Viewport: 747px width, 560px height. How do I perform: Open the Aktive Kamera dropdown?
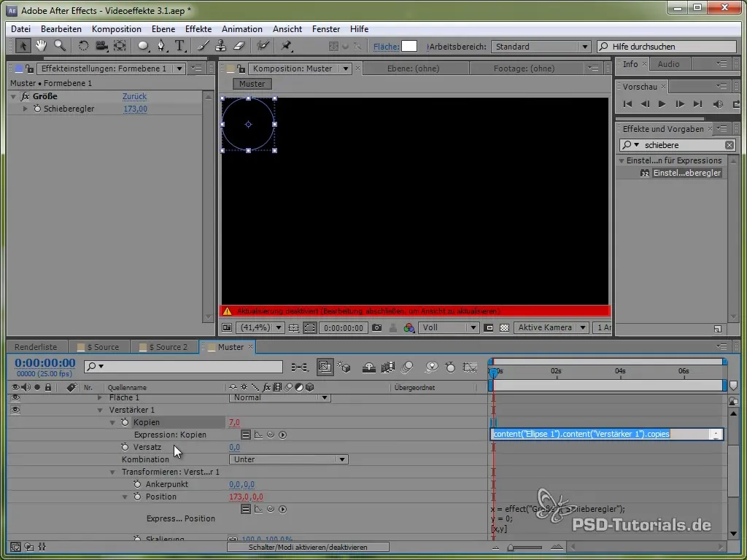551,327
